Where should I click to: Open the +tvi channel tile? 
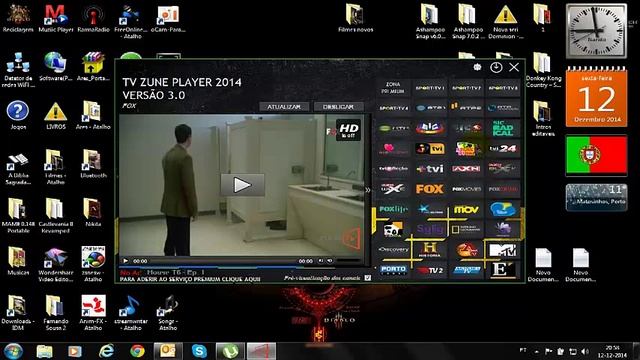pyautogui.click(x=430, y=169)
